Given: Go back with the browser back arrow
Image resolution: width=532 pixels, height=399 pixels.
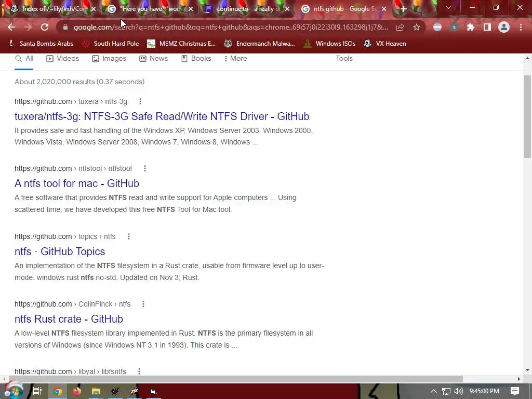Looking at the screenshot, I should tap(11, 27).
